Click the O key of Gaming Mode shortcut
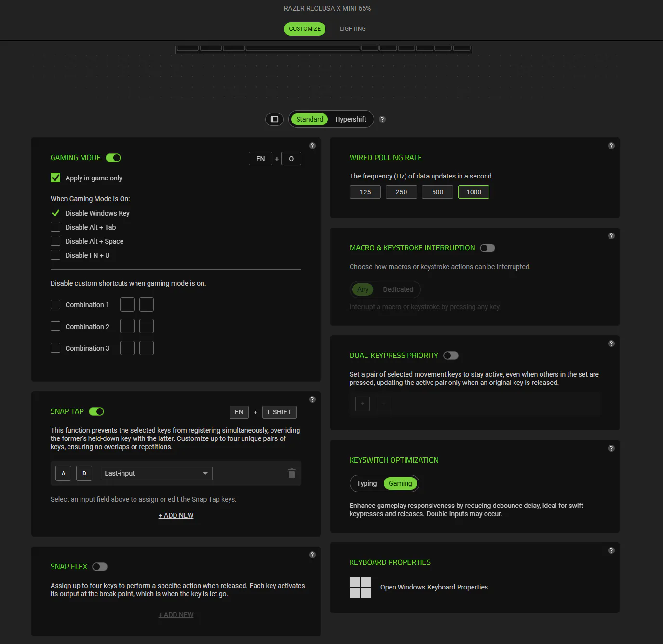 pos(291,159)
